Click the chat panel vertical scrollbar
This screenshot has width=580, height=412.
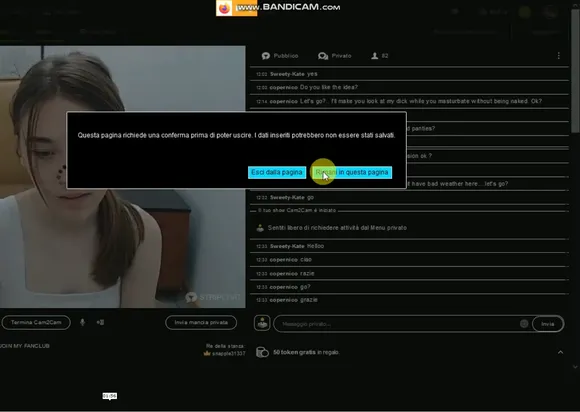click(x=576, y=70)
